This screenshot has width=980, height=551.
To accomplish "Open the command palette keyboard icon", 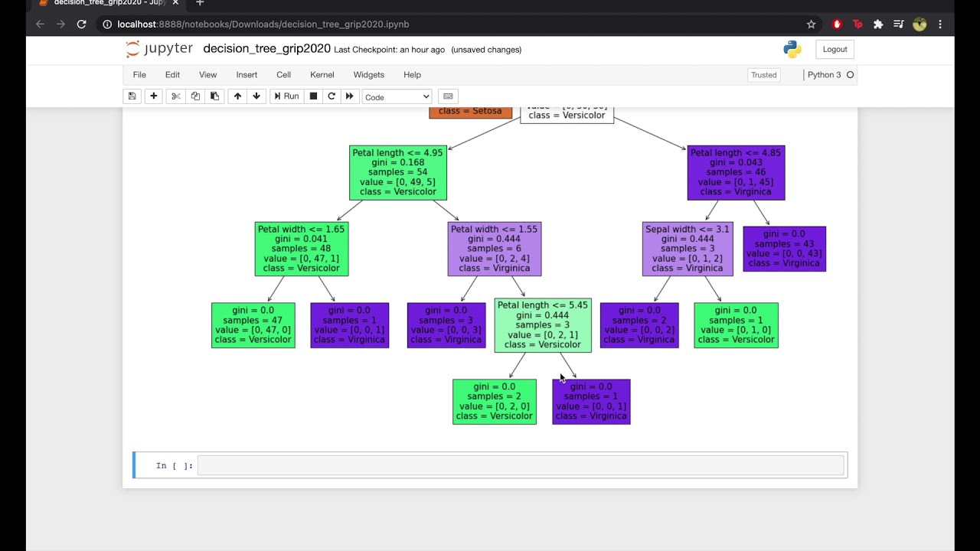I will pos(448,96).
